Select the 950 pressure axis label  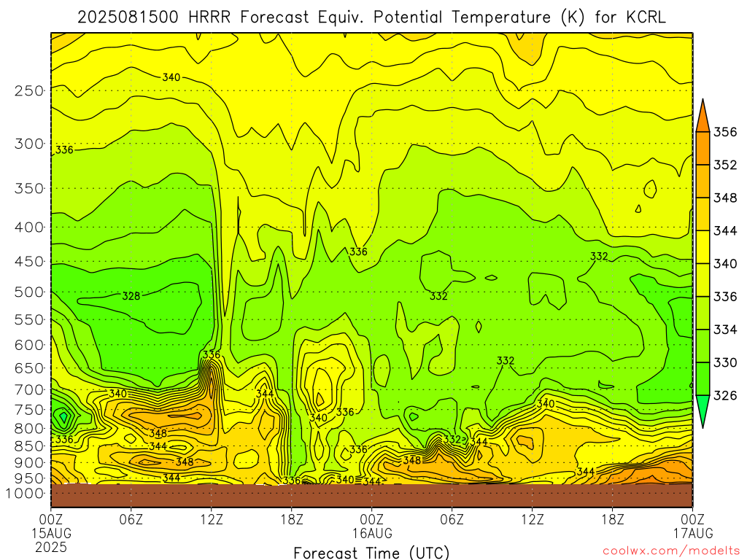pos(29,478)
